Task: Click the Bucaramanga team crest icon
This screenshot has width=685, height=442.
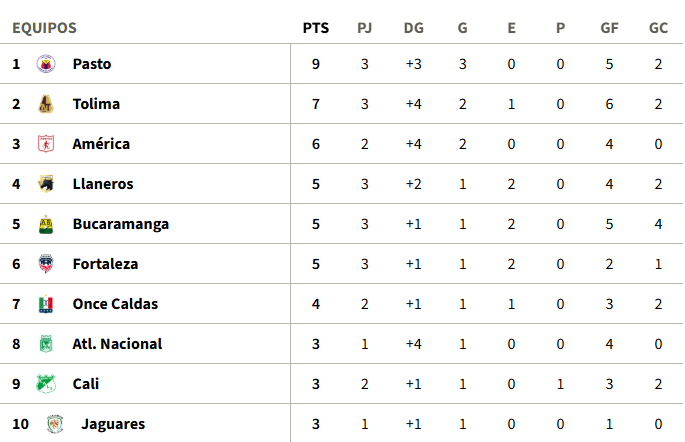Action: 44,224
